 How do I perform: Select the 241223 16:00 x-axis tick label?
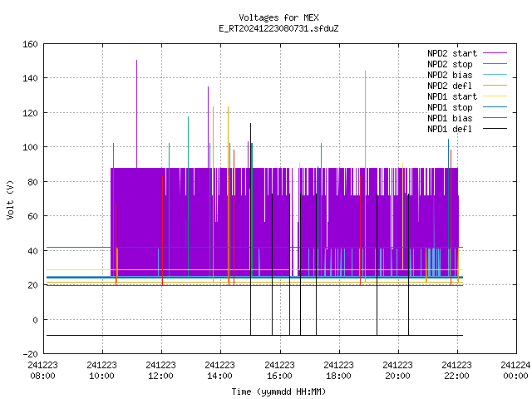tap(279, 370)
